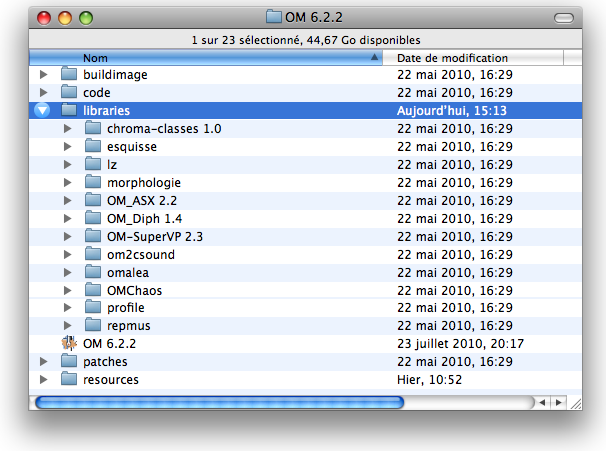Select the 'patches' name text

pyautogui.click(x=105, y=362)
